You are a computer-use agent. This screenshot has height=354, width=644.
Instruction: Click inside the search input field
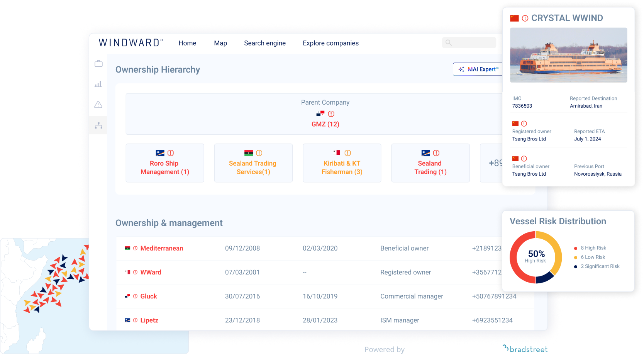pos(469,43)
